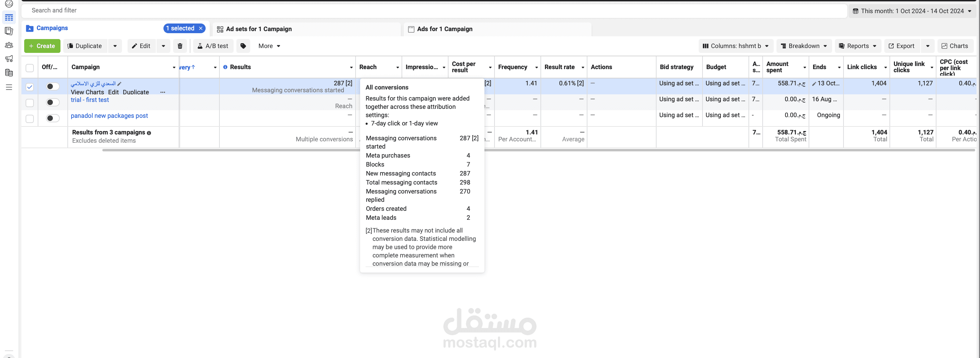Image resolution: width=980 pixels, height=358 pixels.
Task: Open the Campaigns table view in the sidebar
Action: point(9,18)
